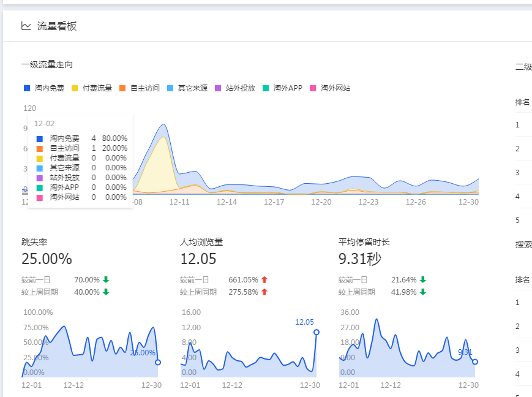Click green down arrow beside 40.00%

tap(106, 292)
